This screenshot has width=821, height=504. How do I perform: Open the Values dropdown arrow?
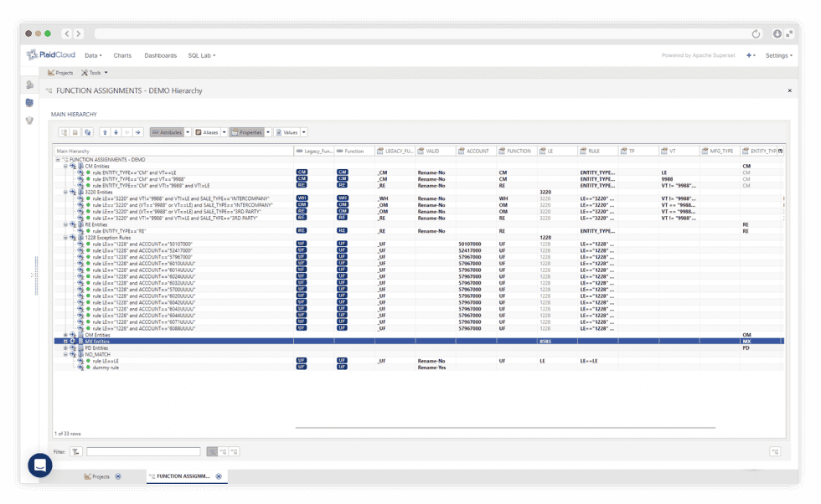click(x=303, y=132)
